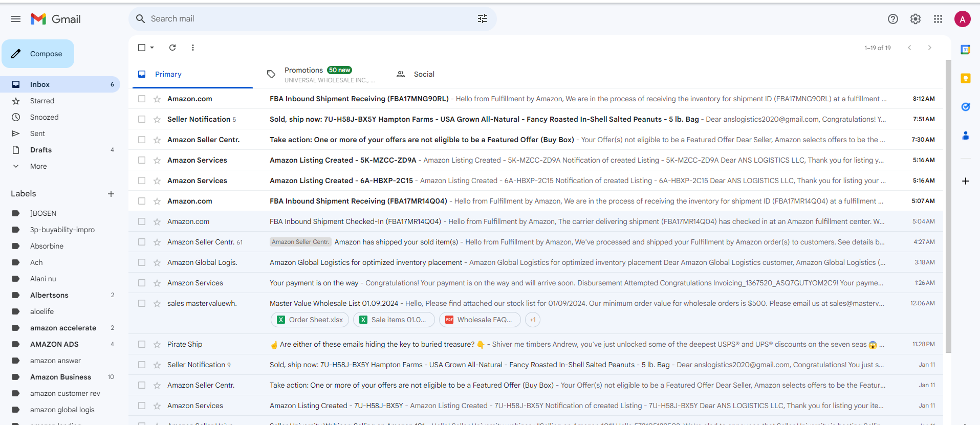Check the sales mastervaluewh email
Image resolution: width=980 pixels, height=425 pixels.
click(142, 303)
